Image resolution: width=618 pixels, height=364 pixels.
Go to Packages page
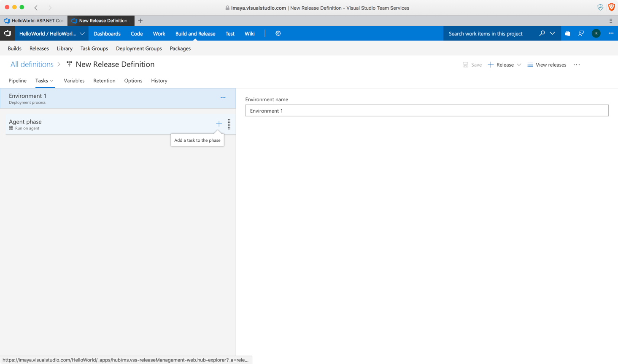click(180, 49)
